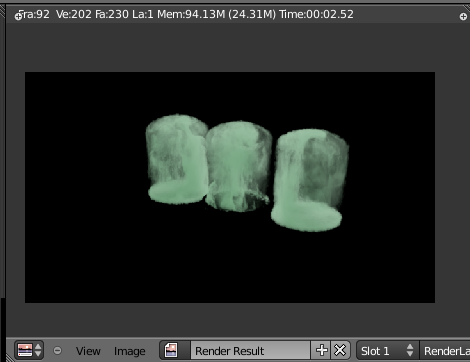This screenshot has height=362, width=470.
Task: Open the Slot 1 dropdown
Action: [x=388, y=350]
